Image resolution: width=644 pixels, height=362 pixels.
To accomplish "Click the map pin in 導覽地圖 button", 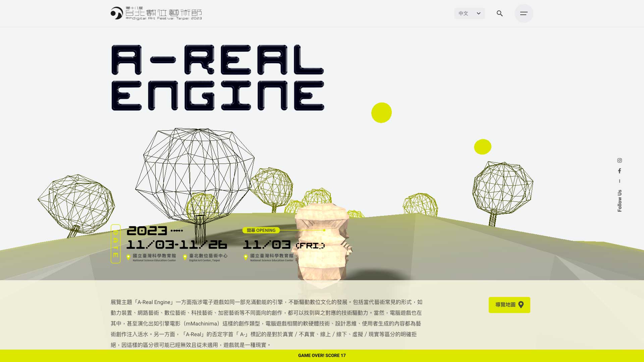I will 521,305.
